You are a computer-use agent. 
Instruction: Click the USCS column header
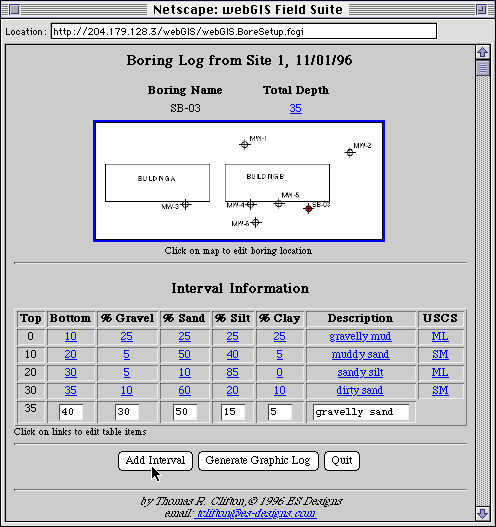(440, 318)
